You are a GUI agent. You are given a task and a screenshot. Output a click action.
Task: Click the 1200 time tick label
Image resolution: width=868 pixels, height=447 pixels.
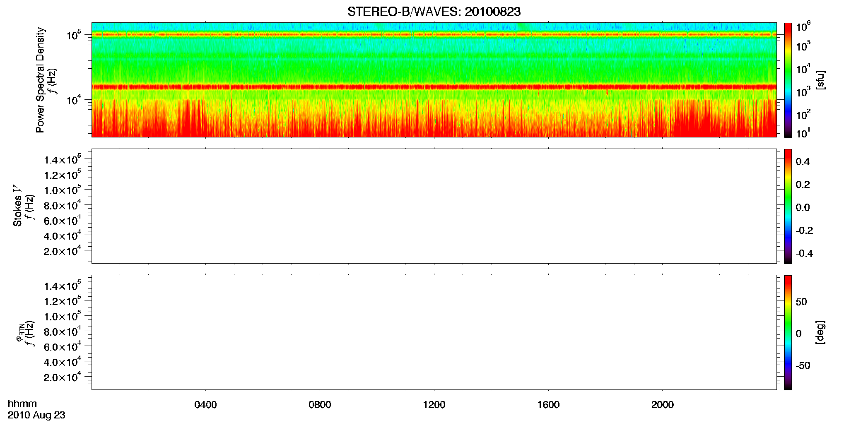pos(434,405)
